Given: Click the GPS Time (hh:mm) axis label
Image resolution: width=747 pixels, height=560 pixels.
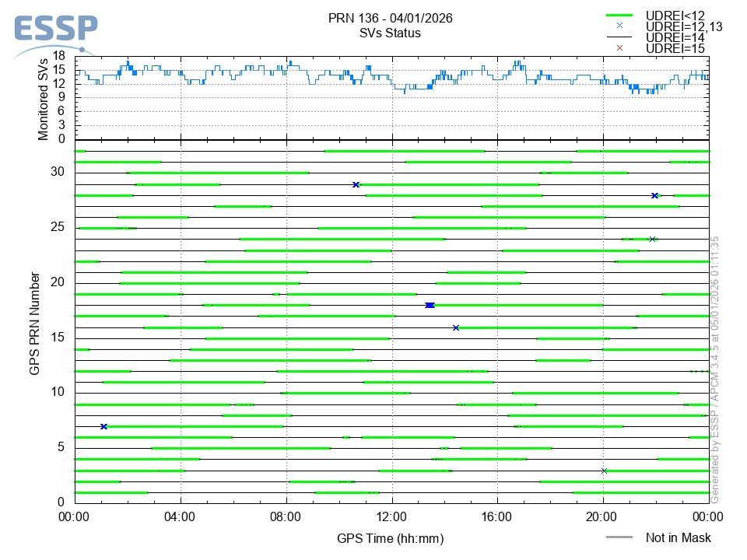Looking at the screenshot, I should tap(390, 538).
